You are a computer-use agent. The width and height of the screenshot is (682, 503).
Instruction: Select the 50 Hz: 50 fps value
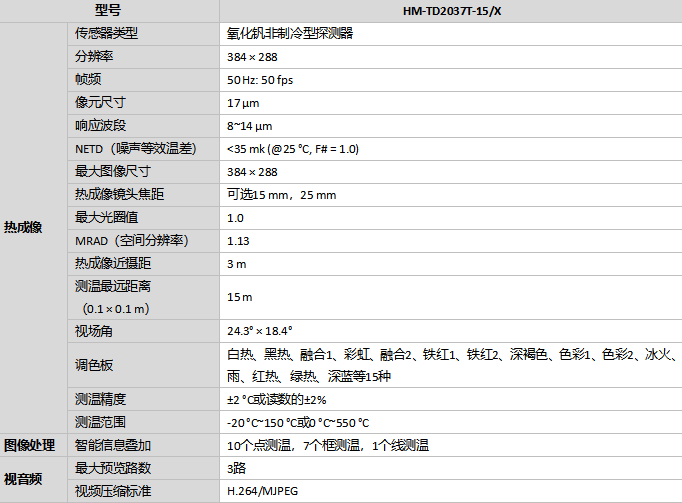click(260, 80)
